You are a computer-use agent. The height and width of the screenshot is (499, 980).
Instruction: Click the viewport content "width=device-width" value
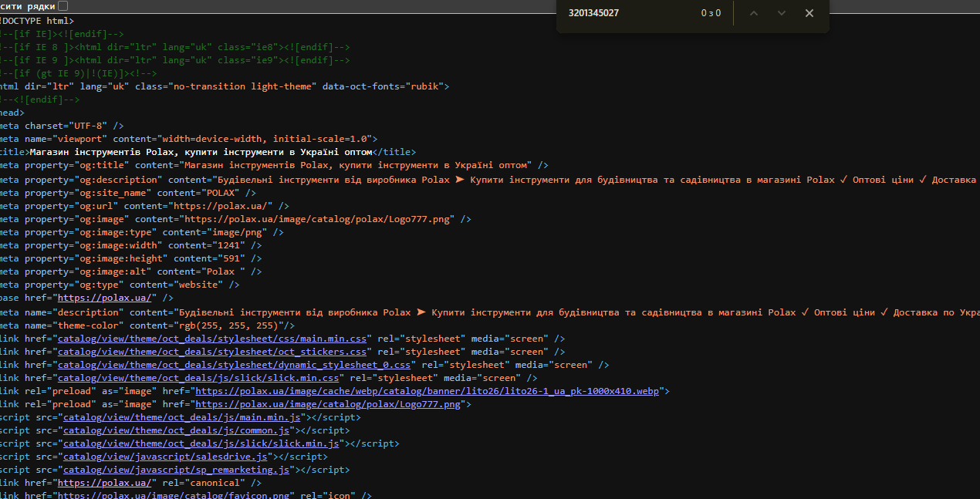pyautogui.click(x=212, y=140)
